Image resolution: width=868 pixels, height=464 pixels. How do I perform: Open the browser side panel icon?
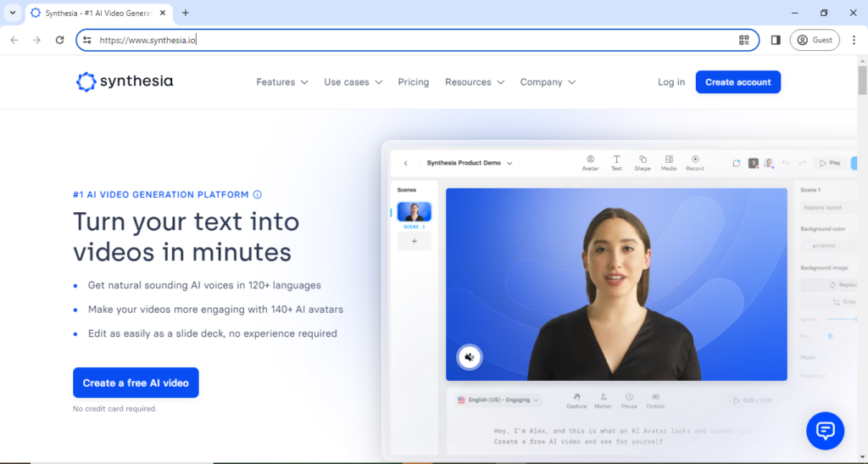[776, 40]
